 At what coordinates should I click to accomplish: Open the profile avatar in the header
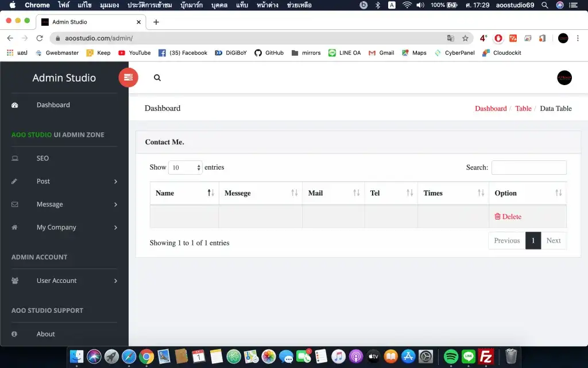(564, 78)
